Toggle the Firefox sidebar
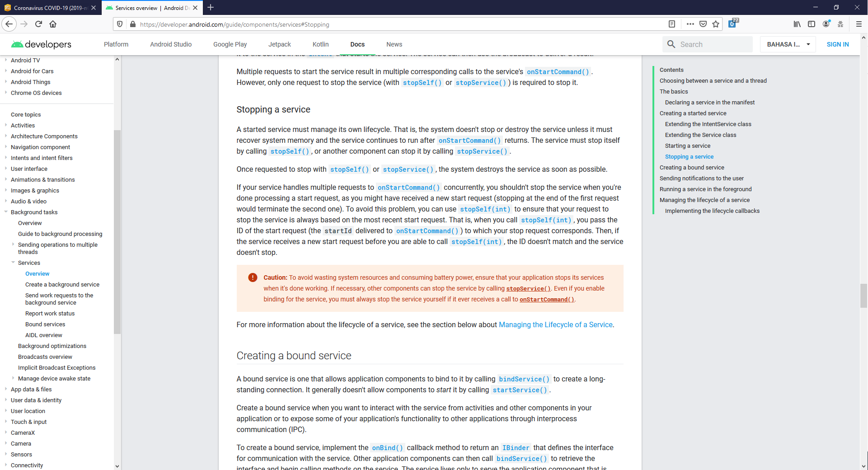Image resolution: width=868 pixels, height=470 pixels. 812,24
